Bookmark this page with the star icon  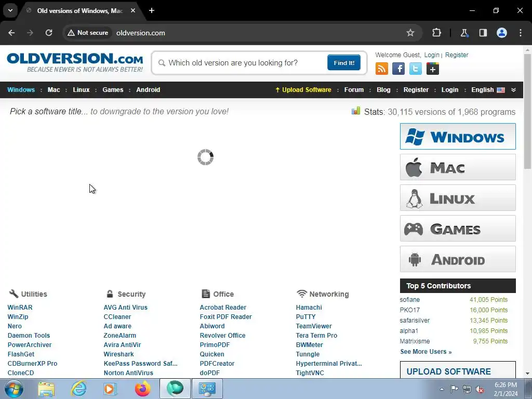pos(410,33)
